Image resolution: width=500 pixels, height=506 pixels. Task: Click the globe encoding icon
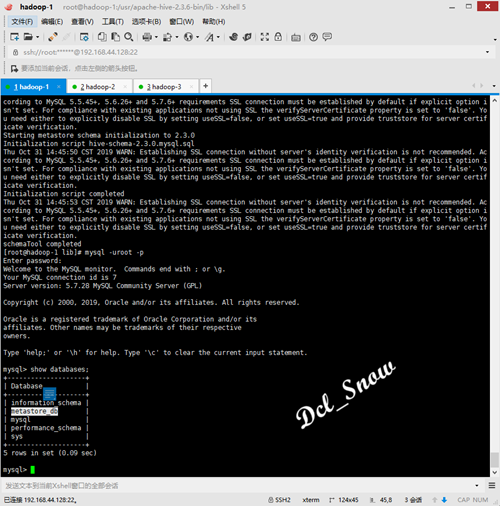tap(188, 37)
